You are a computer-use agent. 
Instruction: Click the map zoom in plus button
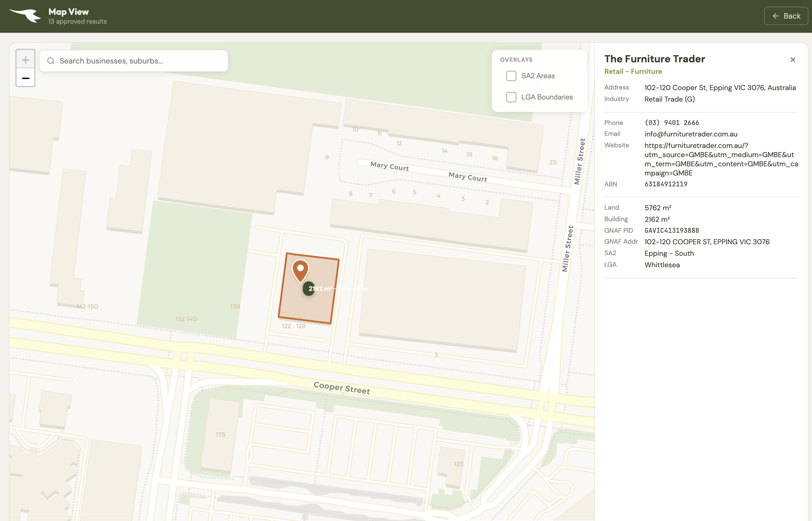coord(25,60)
